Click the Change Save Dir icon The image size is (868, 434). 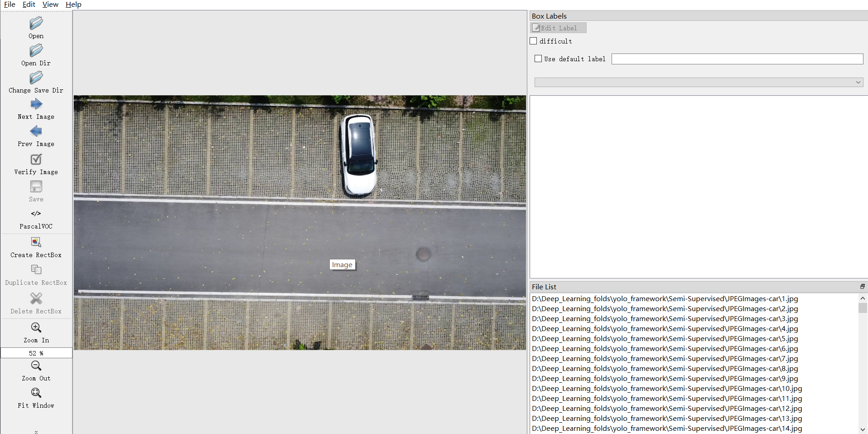36,78
